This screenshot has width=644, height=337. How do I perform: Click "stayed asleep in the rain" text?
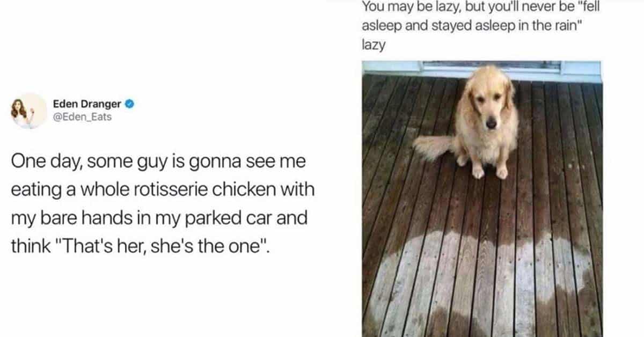[x=510, y=26]
